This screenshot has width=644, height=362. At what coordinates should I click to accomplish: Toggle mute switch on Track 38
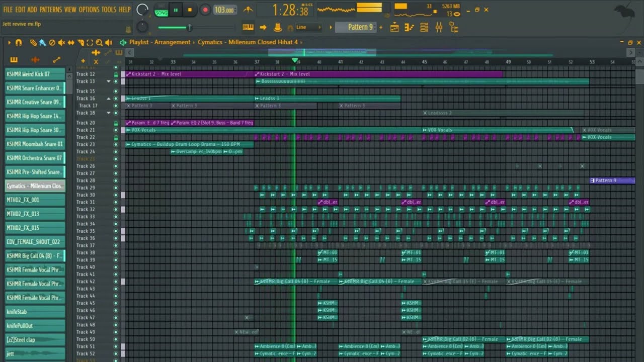click(x=116, y=253)
